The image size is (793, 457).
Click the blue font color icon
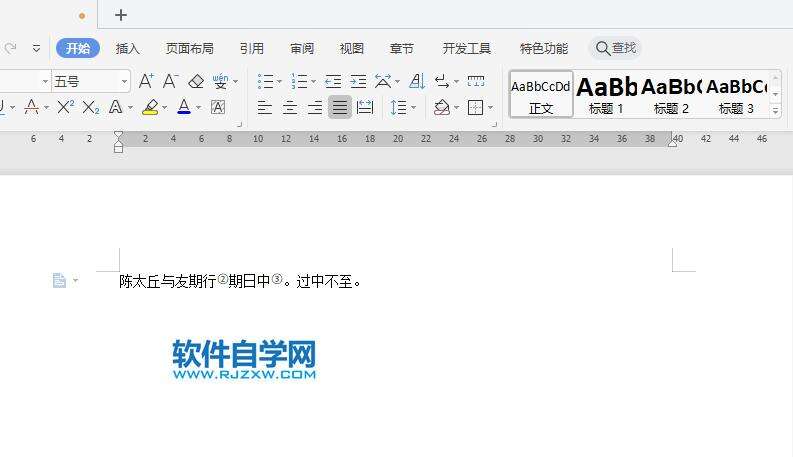click(x=184, y=107)
